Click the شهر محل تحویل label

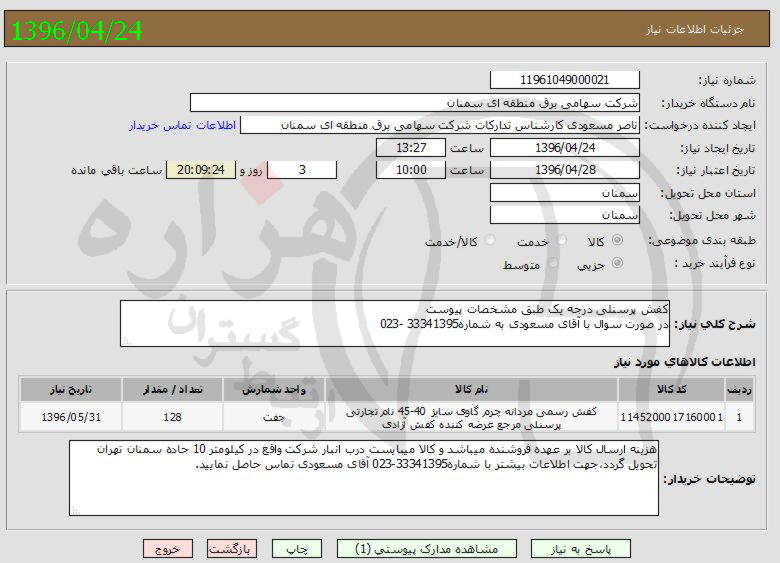pos(712,215)
